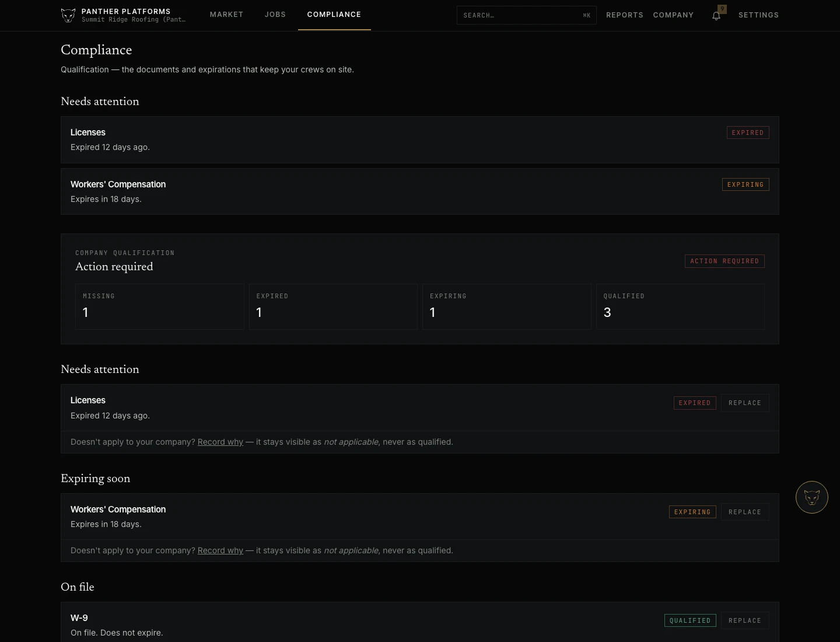
Task: Click the Qualified badge on W-9
Action: click(x=690, y=620)
